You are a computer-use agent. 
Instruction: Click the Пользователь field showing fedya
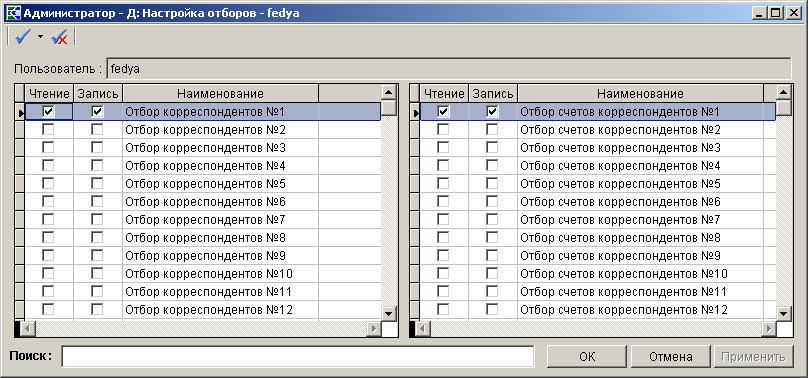pyautogui.click(x=448, y=68)
